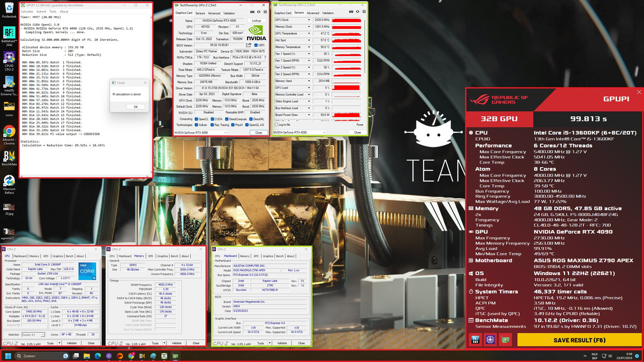The height and width of the screenshot is (362, 644).
Task: Open the Board Power Draw sensor dropdown arrow
Action: coord(309,115)
